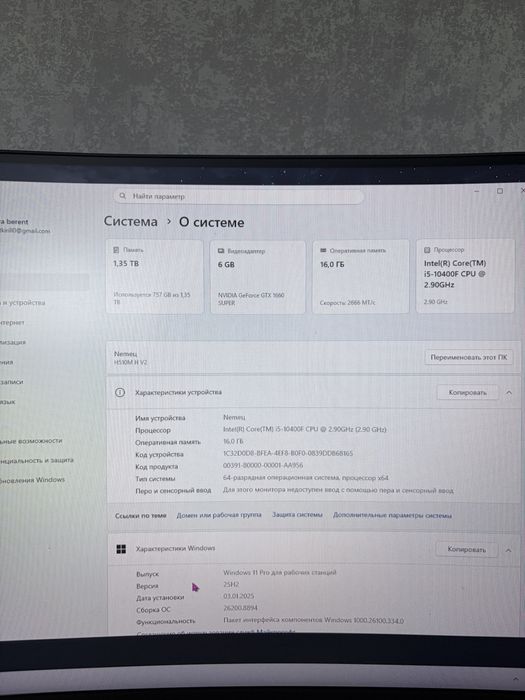Screen dimensions: 525x700
Task: Open Дополнительные параметры системы link
Action: coord(392,515)
